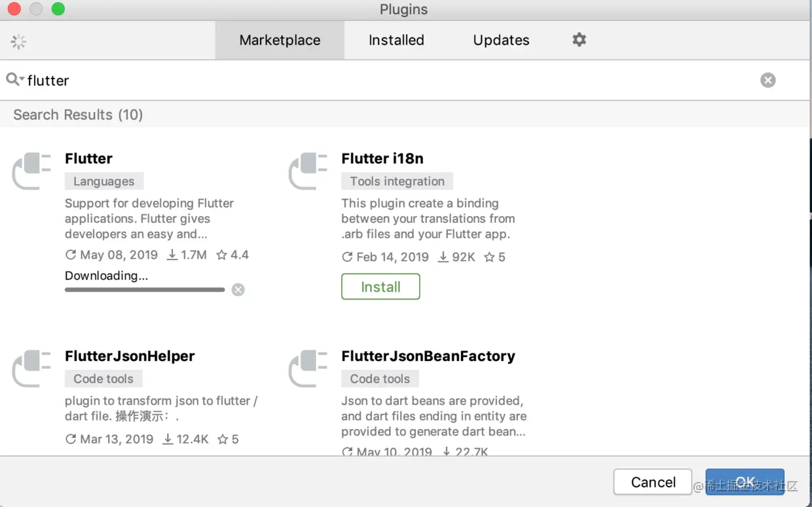Screen dimensions: 812x507
Task: Install the Flutter i18n plugin
Action: pyautogui.click(x=380, y=287)
